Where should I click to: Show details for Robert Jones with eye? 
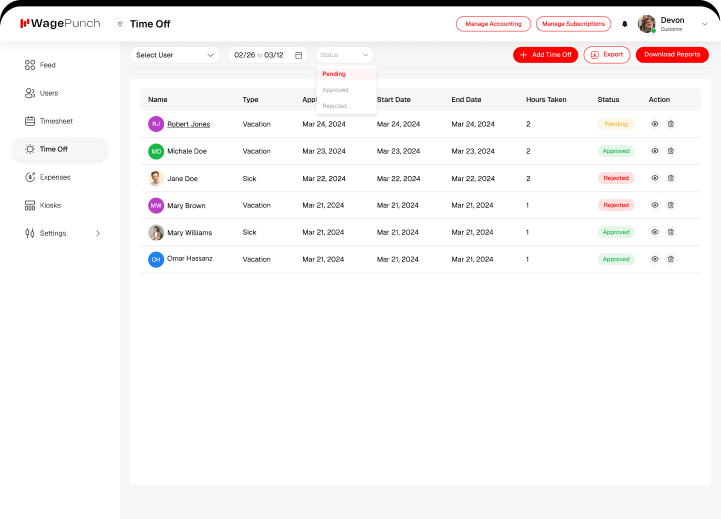tap(655, 124)
